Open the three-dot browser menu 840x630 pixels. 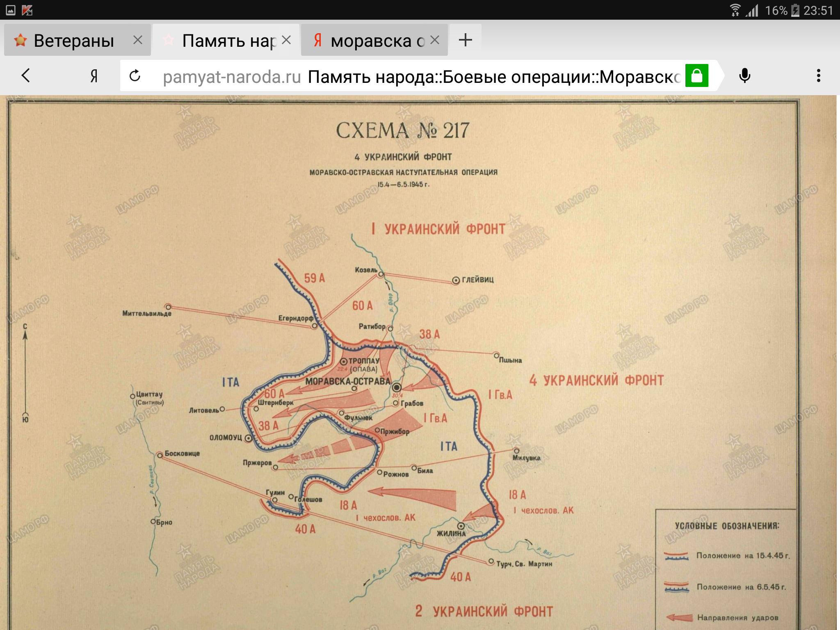(818, 76)
